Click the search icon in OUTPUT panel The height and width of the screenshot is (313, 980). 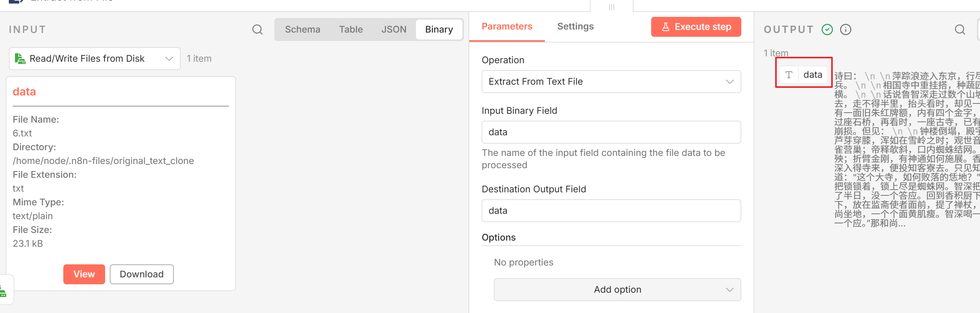[960, 29]
